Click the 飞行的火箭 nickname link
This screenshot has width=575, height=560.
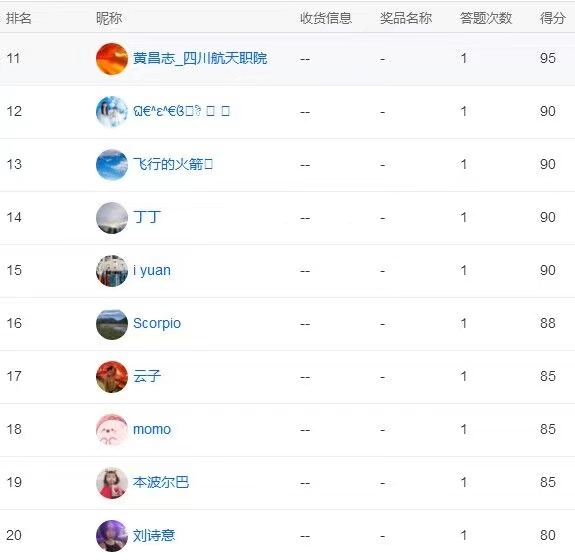[173, 164]
